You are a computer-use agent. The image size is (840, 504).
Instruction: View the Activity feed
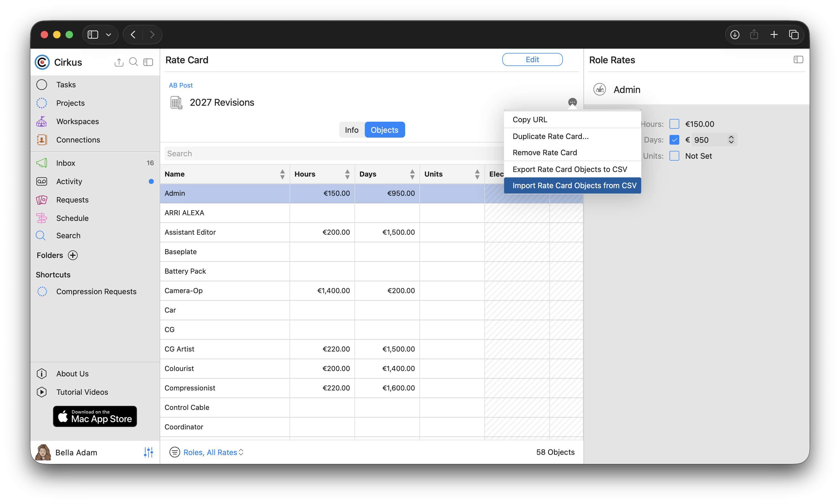click(x=95, y=181)
